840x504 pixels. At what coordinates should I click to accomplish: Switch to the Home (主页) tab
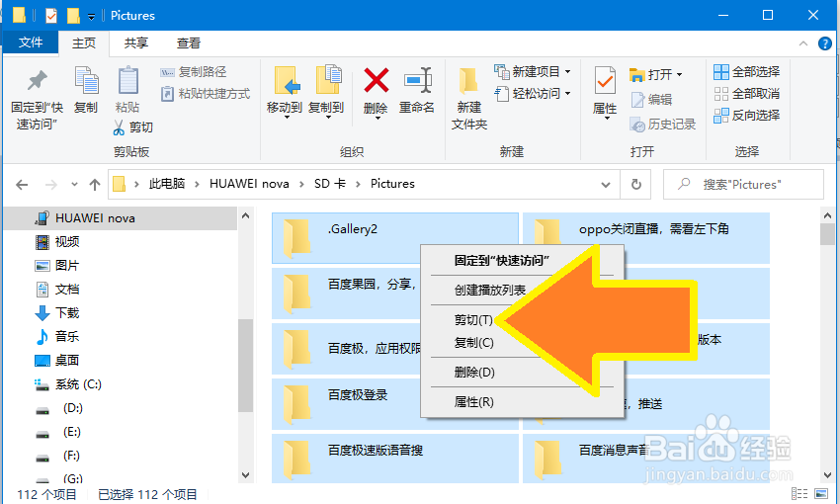pos(84,43)
